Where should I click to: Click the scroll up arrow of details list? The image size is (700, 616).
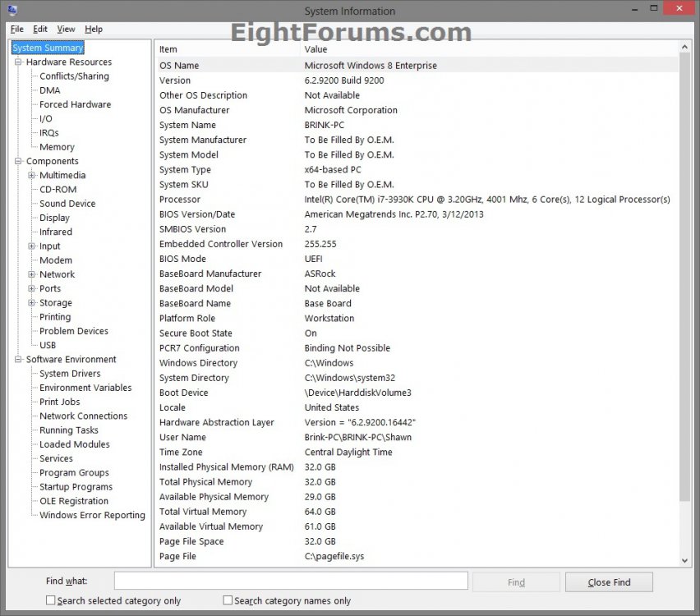pyautogui.click(x=684, y=47)
